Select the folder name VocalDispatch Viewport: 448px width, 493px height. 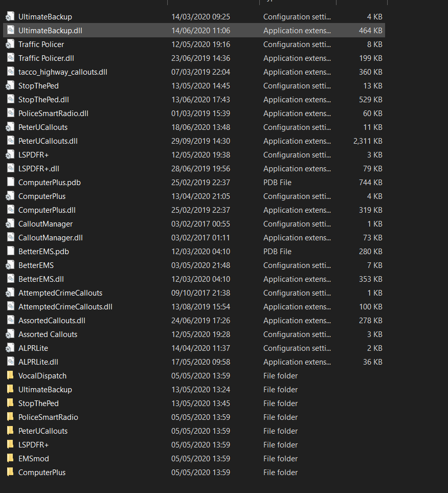42,376
